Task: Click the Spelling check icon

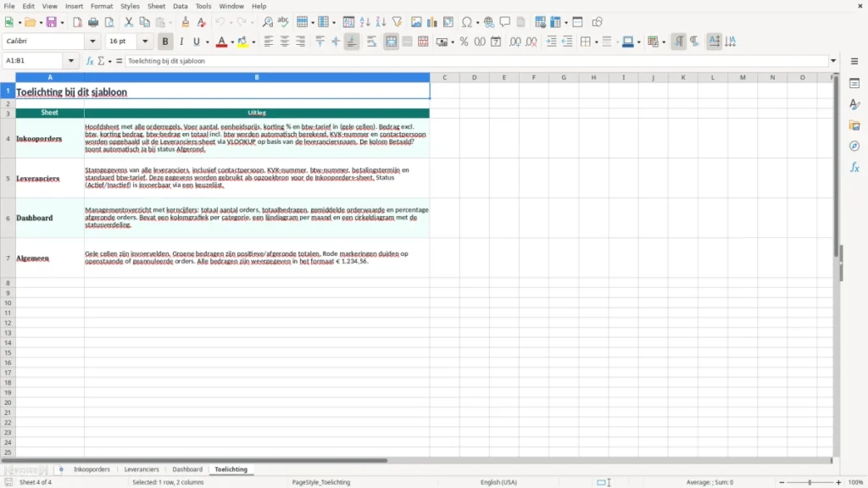Action: point(283,22)
